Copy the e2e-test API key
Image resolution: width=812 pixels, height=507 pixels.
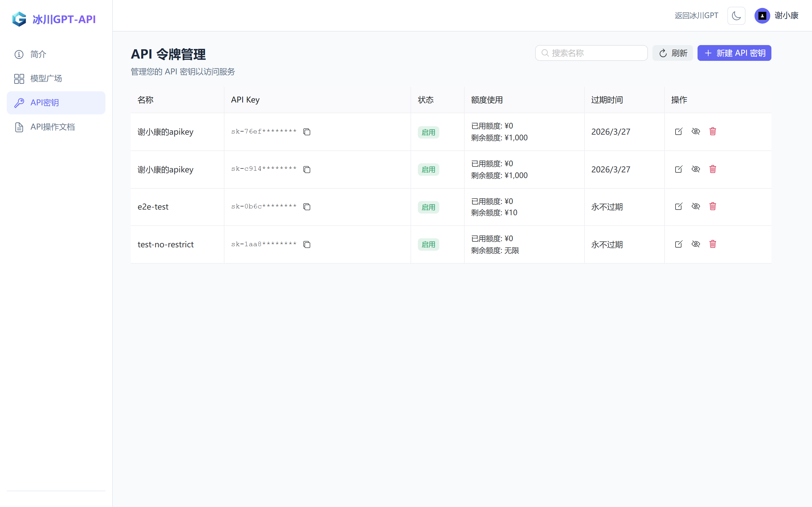pyautogui.click(x=307, y=207)
